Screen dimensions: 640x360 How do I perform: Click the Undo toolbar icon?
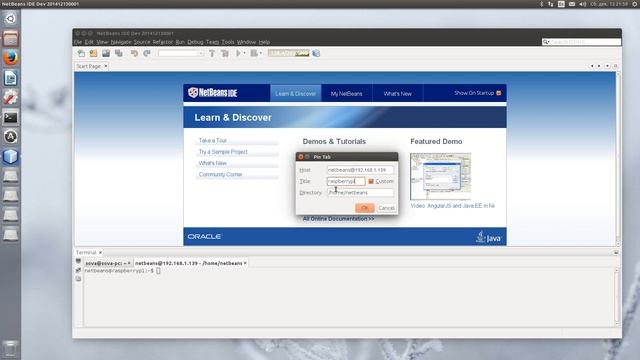coord(134,53)
